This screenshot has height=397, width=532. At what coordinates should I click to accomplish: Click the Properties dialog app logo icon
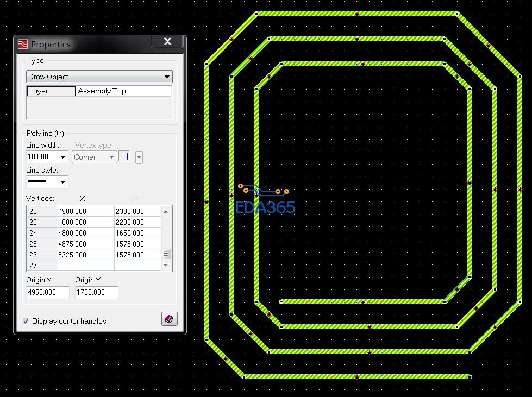coord(23,44)
